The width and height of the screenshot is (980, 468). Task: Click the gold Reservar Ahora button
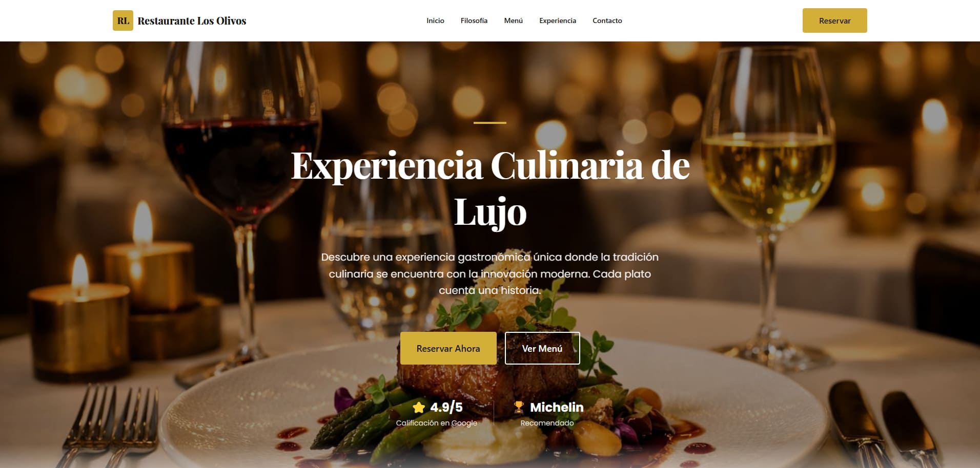[x=448, y=348]
